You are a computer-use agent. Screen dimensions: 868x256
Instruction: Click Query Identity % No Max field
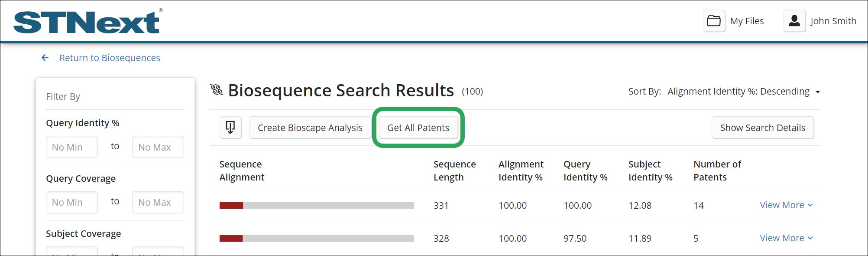pyautogui.click(x=158, y=147)
